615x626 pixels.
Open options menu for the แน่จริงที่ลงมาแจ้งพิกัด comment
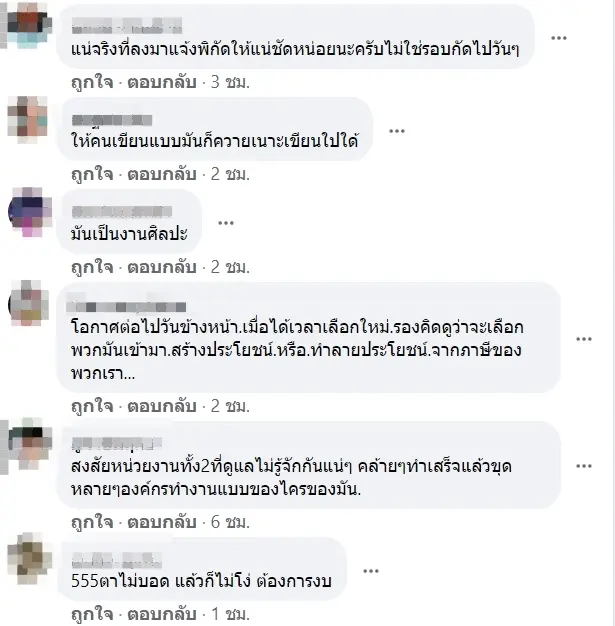[559, 38]
